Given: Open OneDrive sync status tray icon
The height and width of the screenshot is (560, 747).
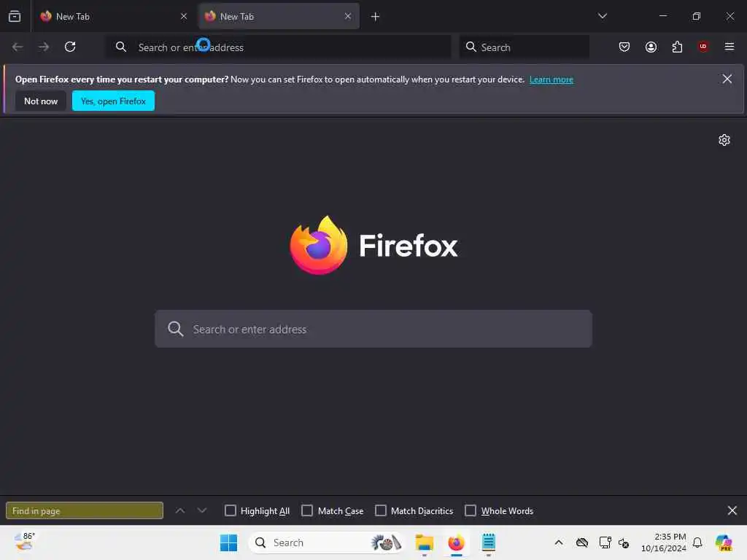Looking at the screenshot, I should (x=582, y=542).
